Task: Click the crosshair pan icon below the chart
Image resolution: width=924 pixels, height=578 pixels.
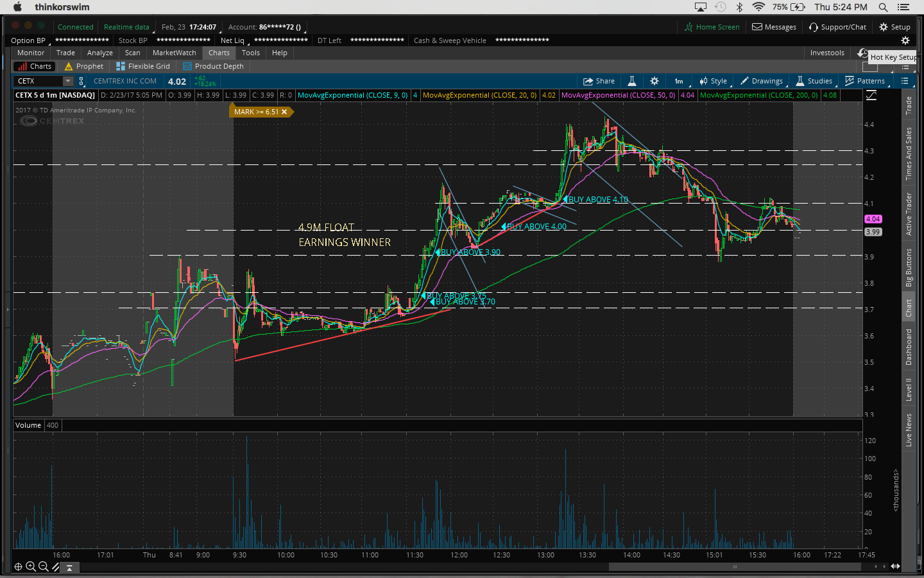Action: click(18, 566)
